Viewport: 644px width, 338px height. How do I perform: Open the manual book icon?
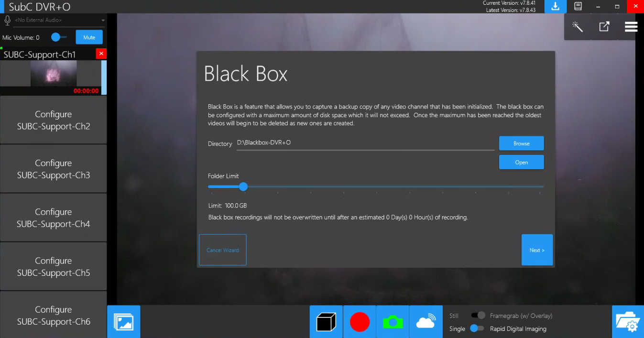pos(578,7)
